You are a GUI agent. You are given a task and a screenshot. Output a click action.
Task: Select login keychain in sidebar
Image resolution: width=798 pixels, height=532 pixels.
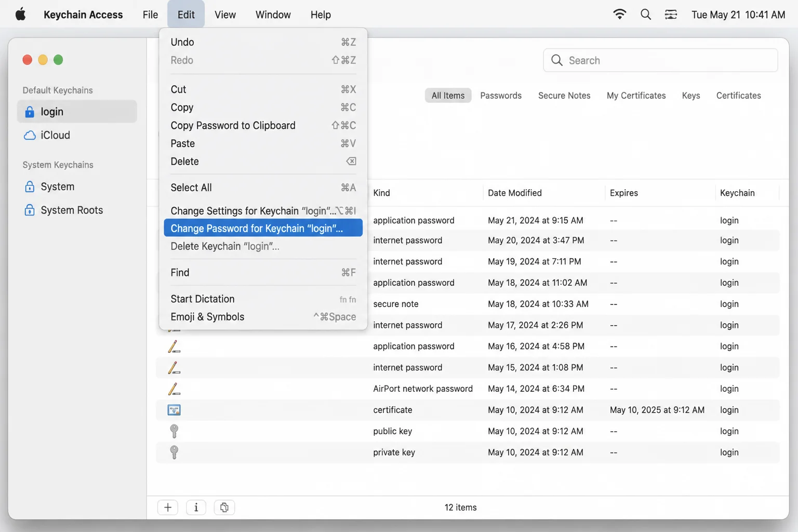tap(77, 112)
